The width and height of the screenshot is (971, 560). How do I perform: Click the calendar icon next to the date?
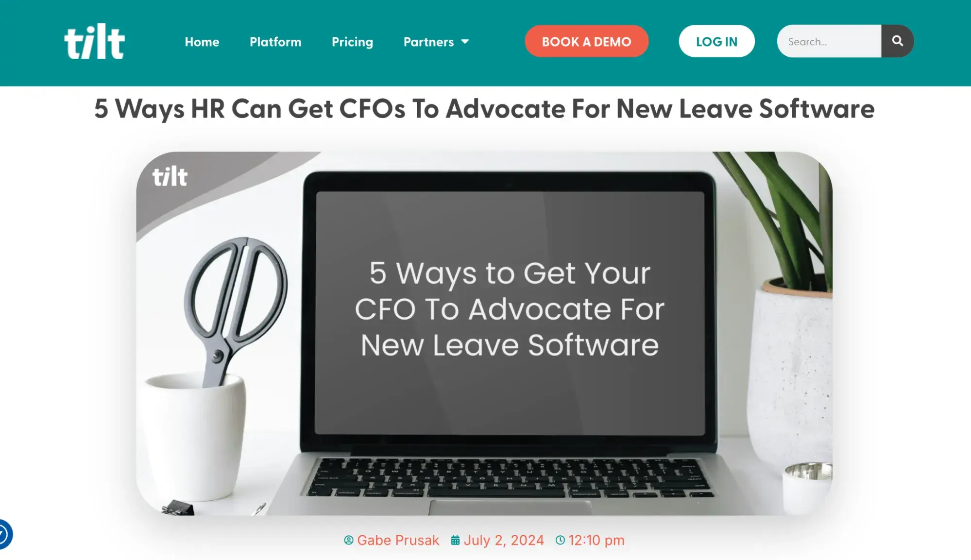point(456,540)
